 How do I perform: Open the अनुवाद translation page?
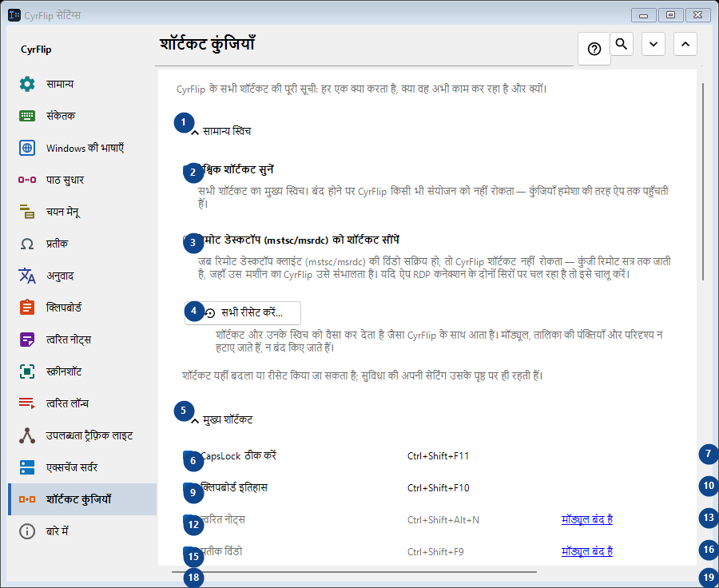click(x=82, y=276)
